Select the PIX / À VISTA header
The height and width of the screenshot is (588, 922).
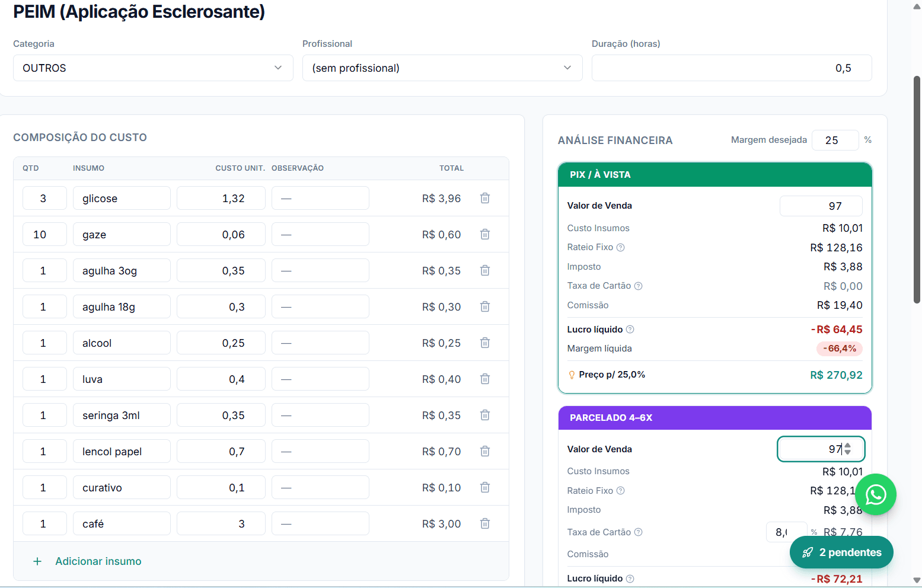(715, 175)
